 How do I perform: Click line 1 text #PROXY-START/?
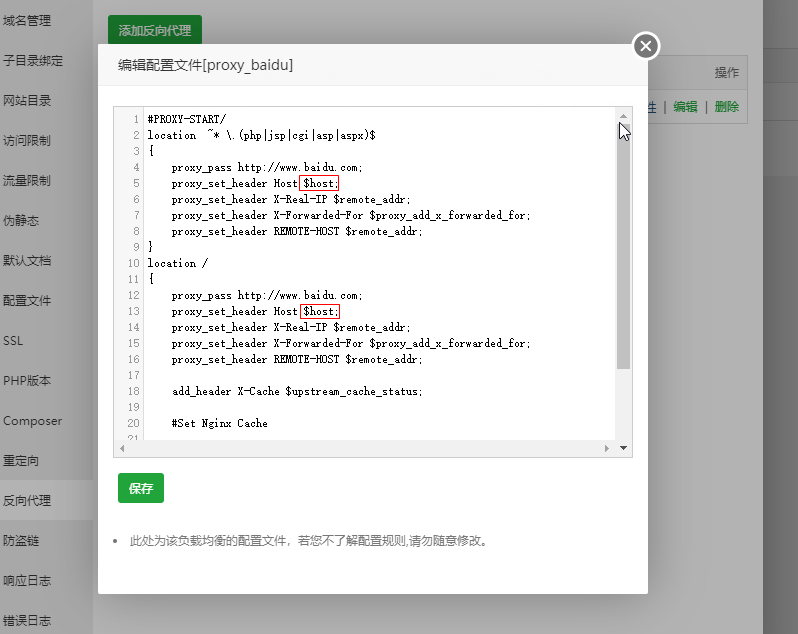coord(187,119)
